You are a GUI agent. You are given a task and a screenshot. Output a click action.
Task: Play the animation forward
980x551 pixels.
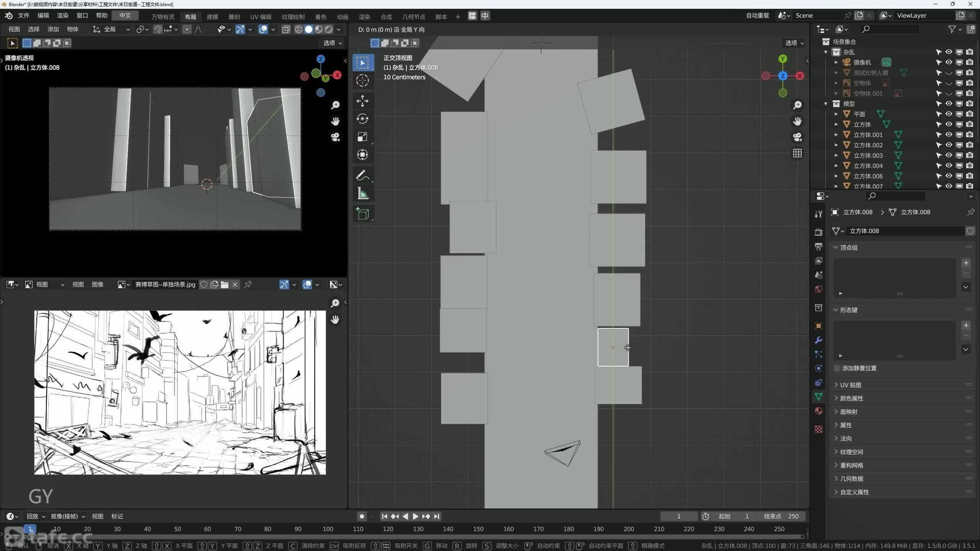click(415, 517)
